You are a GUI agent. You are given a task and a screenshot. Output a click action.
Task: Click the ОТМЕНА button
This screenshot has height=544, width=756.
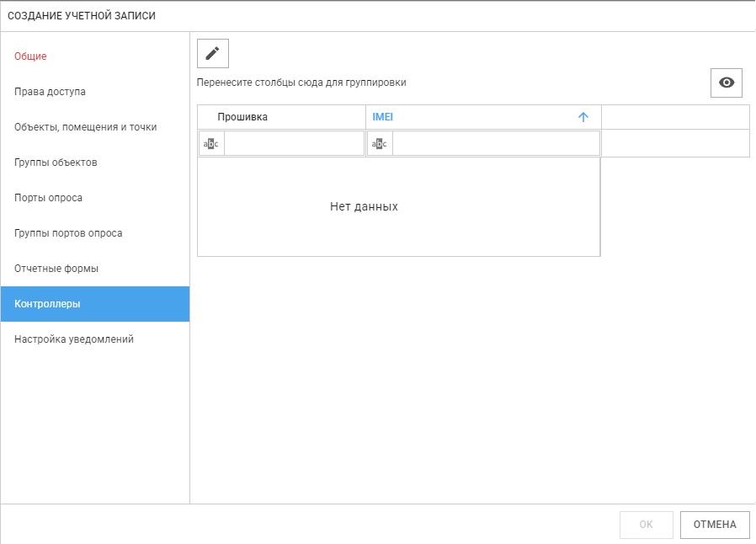[715, 525]
